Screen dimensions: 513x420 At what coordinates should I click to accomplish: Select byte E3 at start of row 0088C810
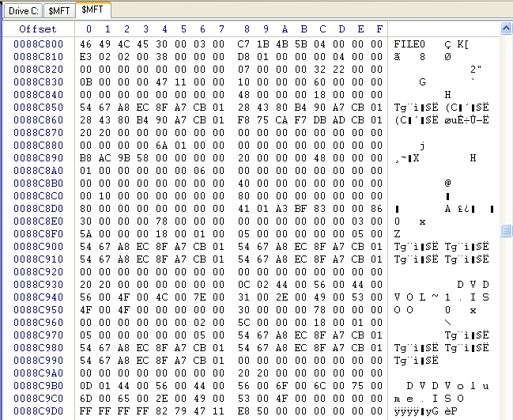pyautogui.click(x=87, y=57)
